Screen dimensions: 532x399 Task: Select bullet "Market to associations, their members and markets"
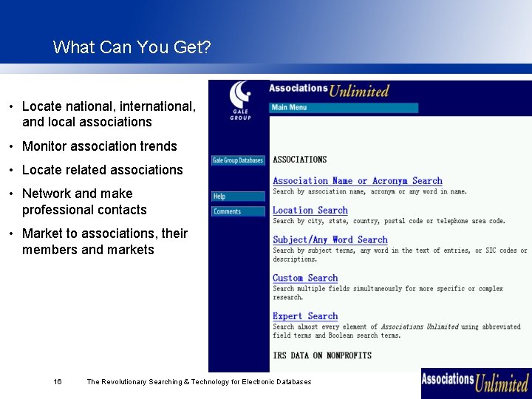point(104,242)
